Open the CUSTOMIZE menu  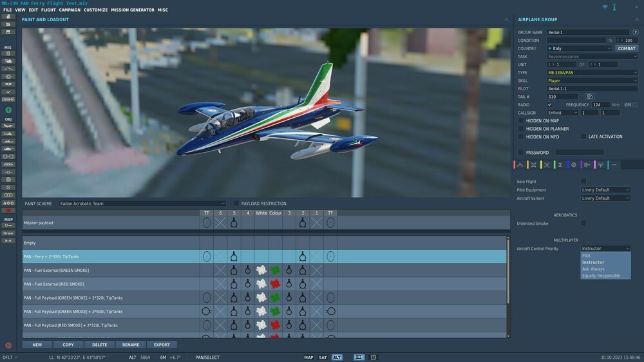coord(96,10)
